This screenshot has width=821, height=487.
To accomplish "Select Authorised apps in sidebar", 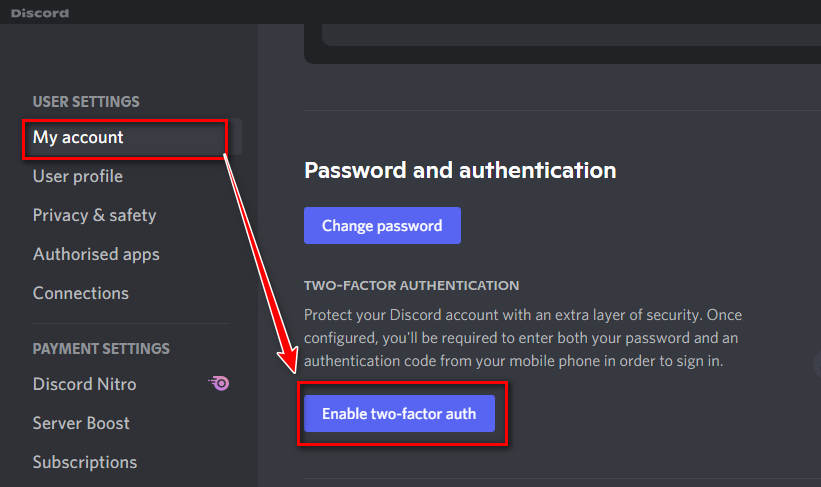I will click(96, 254).
